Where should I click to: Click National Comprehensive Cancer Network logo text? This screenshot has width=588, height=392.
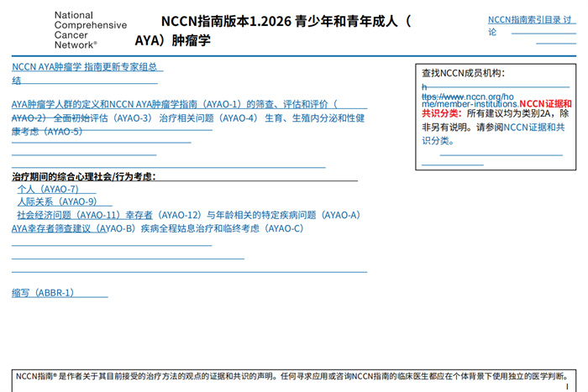(91, 30)
